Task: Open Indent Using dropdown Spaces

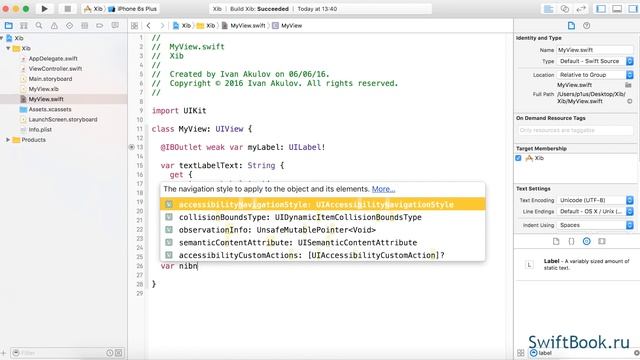Action: (x=595, y=225)
